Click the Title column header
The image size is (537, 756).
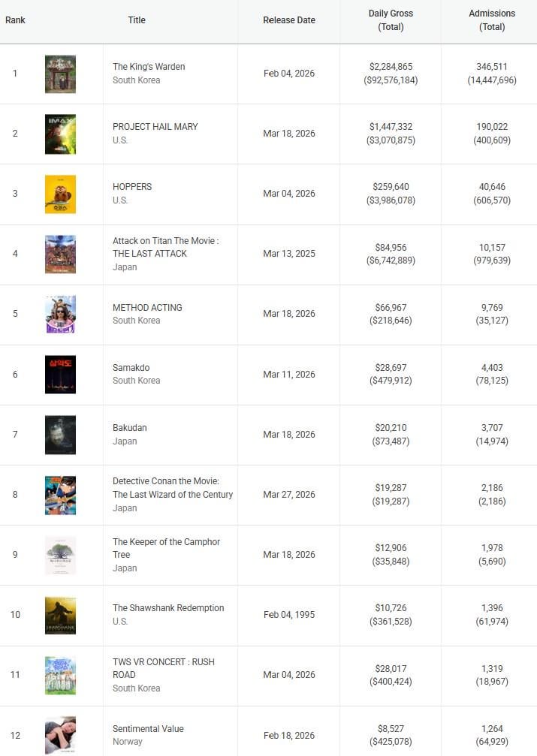point(137,20)
